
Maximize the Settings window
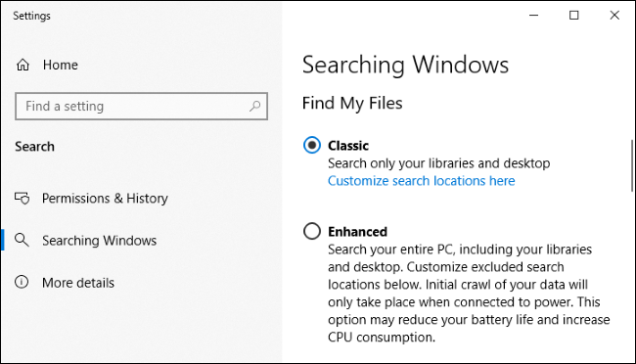pyautogui.click(x=574, y=16)
